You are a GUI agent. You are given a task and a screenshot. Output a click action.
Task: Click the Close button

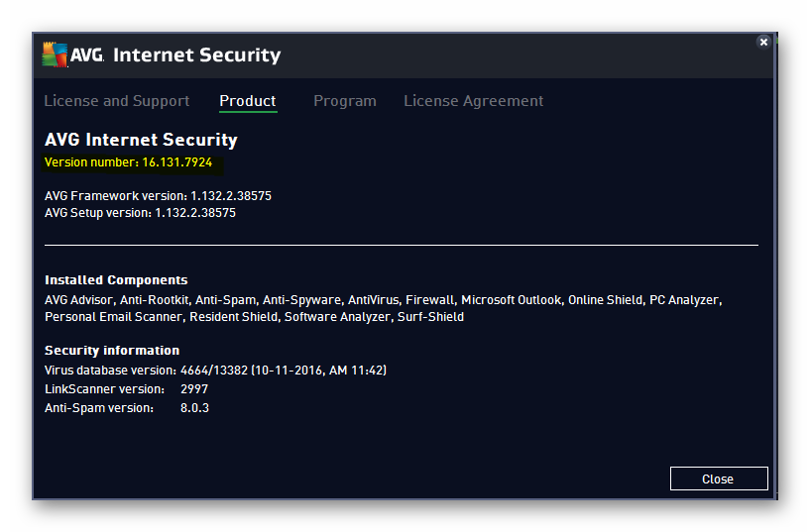pos(719,479)
